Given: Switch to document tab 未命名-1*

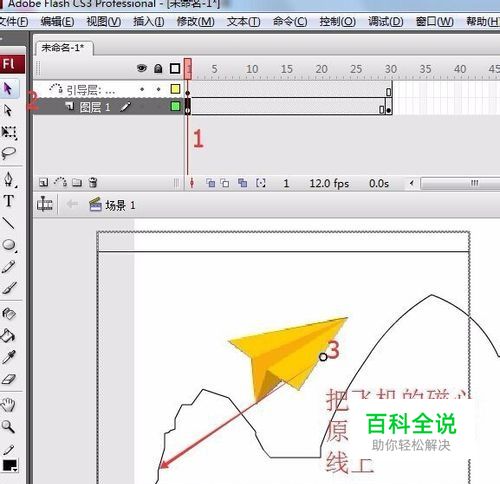Looking at the screenshot, I should click(x=64, y=48).
